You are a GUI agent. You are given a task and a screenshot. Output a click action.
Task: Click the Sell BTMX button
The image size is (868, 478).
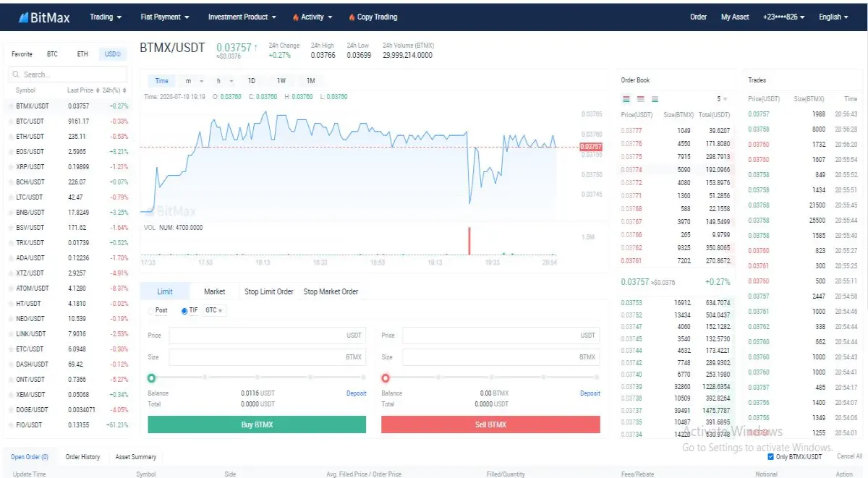(490, 424)
